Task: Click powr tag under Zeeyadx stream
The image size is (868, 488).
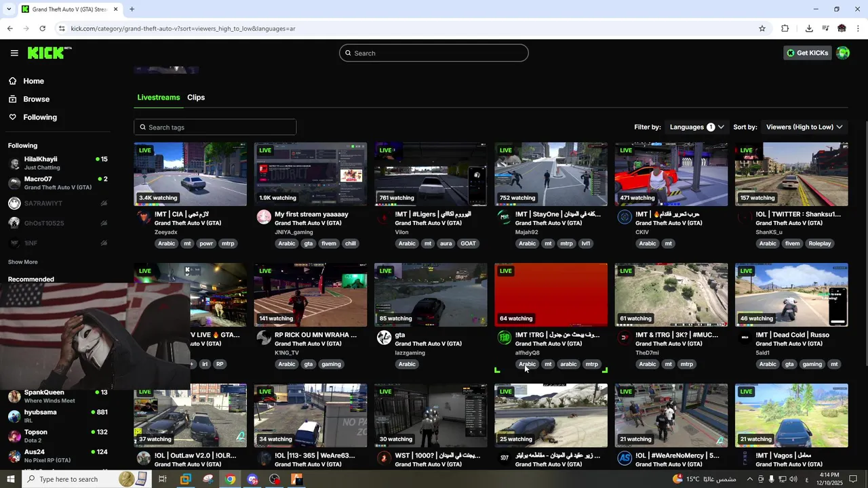Action: point(206,243)
